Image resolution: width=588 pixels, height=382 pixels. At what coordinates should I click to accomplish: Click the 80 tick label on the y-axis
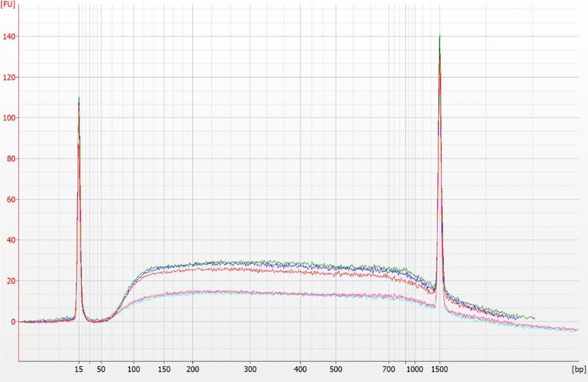(11, 159)
